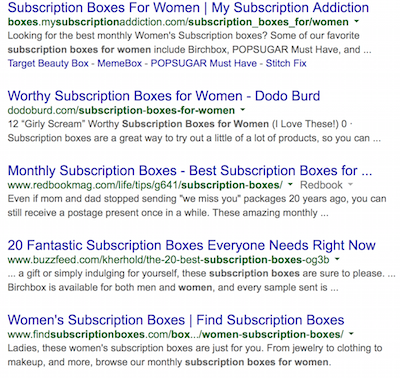Click the dodoburd.com/subscription-boxes-for-women URL text
Image resolution: width=400 pixels, height=378 pixels.
[x=121, y=110]
